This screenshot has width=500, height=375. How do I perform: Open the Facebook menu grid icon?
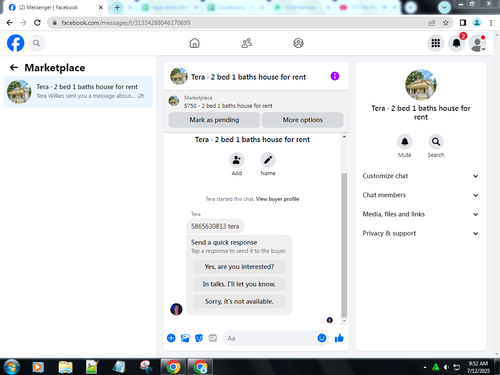point(435,43)
